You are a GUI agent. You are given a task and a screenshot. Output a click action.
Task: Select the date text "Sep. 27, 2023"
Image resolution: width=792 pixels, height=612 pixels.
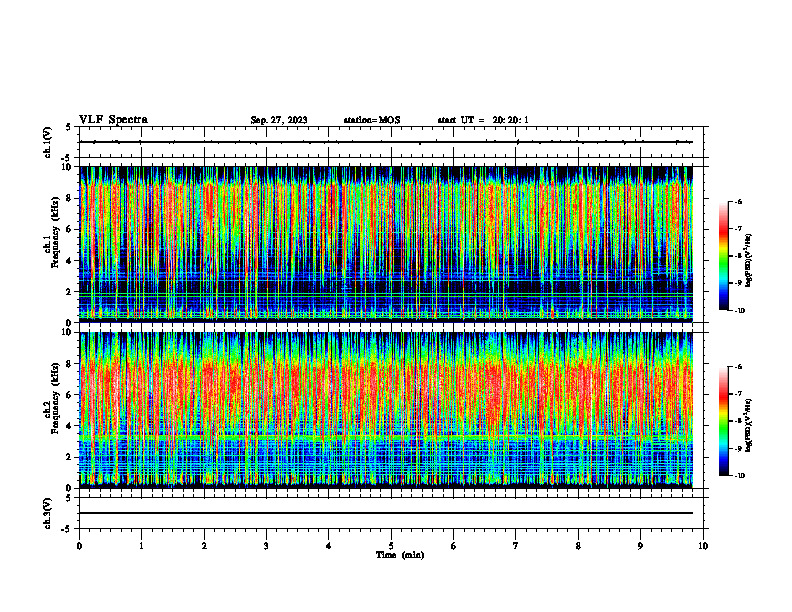click(279, 120)
